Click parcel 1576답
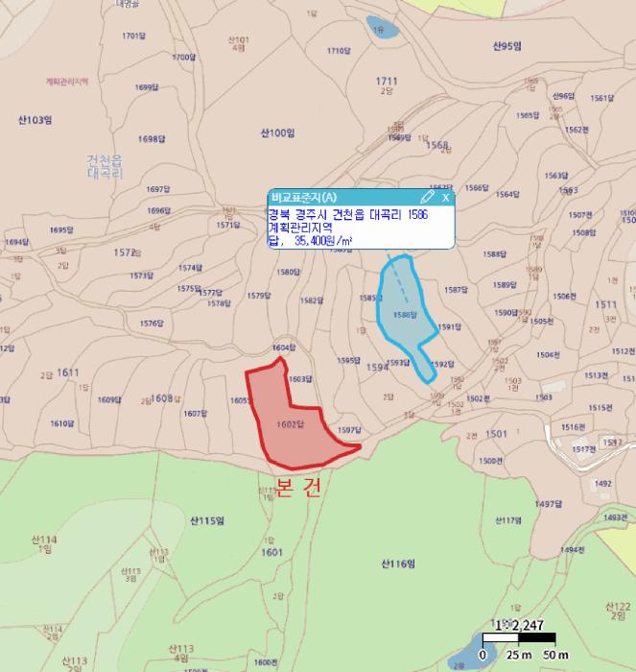Screen dimensions: 636x672 click(152, 324)
